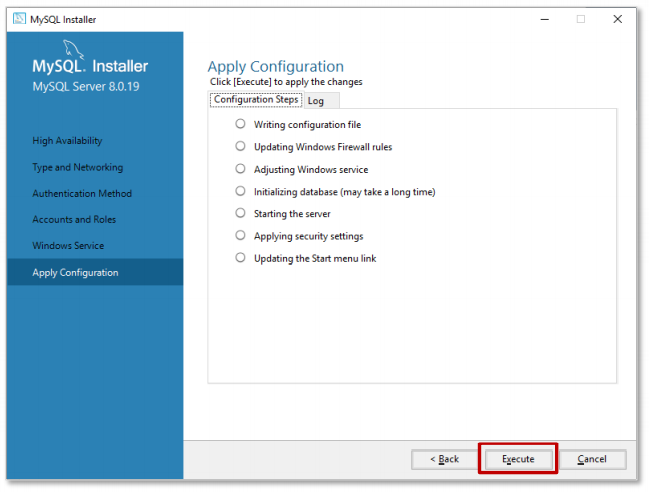Select the status circle for Writing configuration file
The height and width of the screenshot is (492, 649).
pyautogui.click(x=240, y=124)
